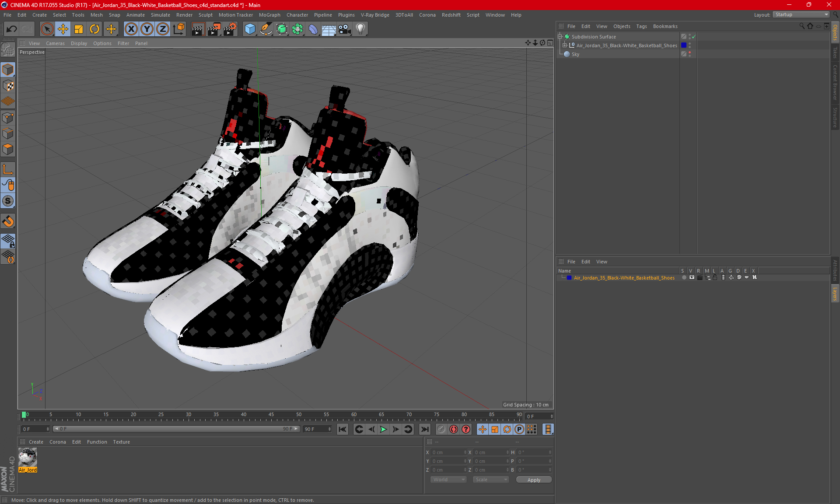Activate the Rotate tool icon

[x=94, y=29]
